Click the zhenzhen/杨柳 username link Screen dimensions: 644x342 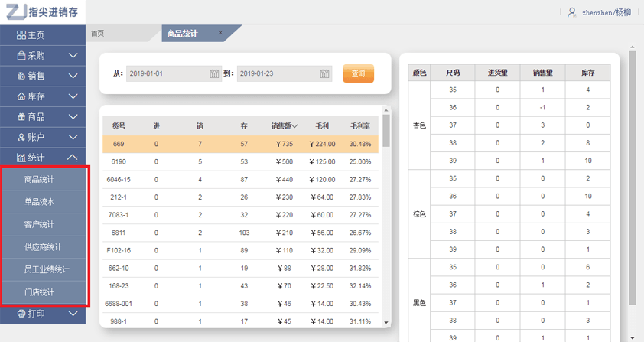coord(607,12)
